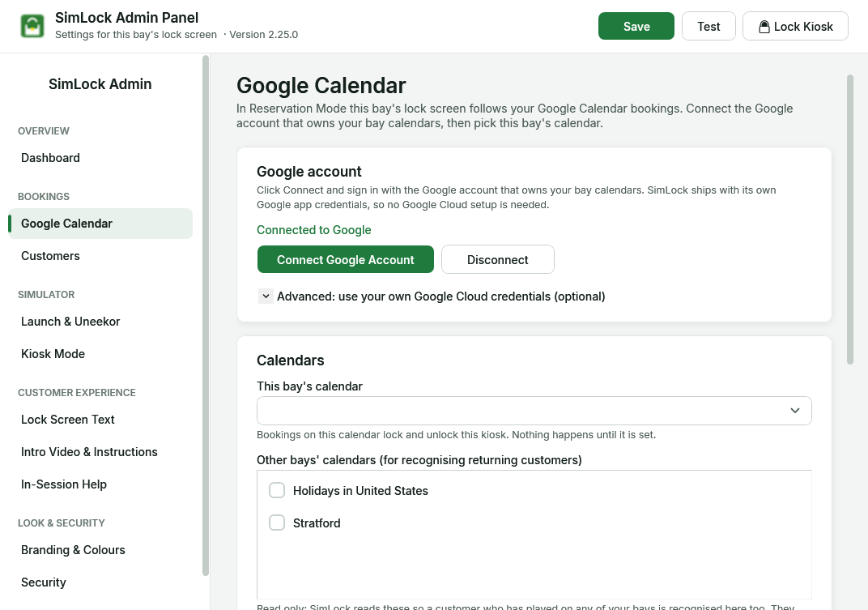Click the SimLock green lock logo icon
The image size is (868, 610).
pos(32,26)
